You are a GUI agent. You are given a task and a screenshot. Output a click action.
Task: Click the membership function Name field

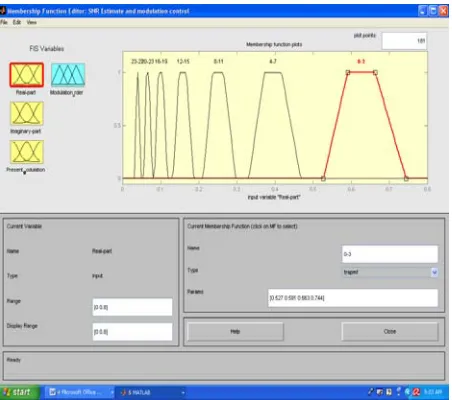click(x=390, y=254)
